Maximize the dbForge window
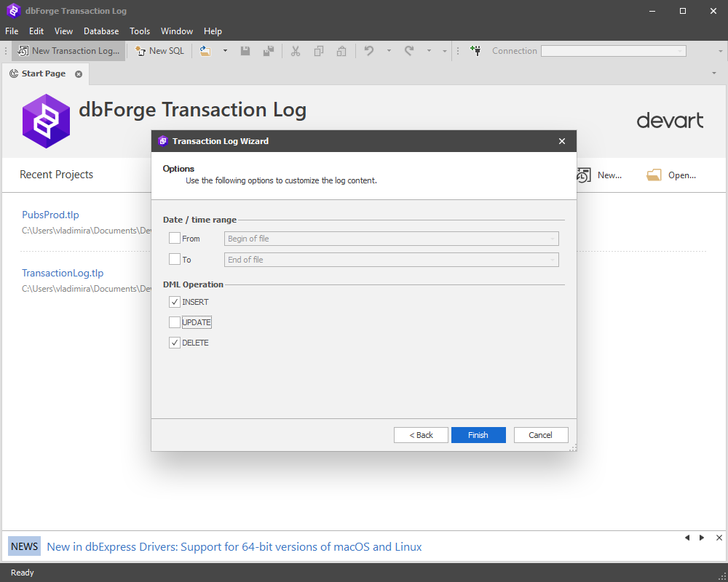 coord(683,11)
